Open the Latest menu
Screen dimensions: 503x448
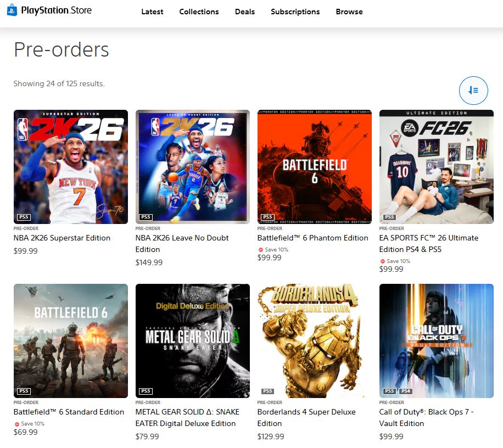(152, 12)
